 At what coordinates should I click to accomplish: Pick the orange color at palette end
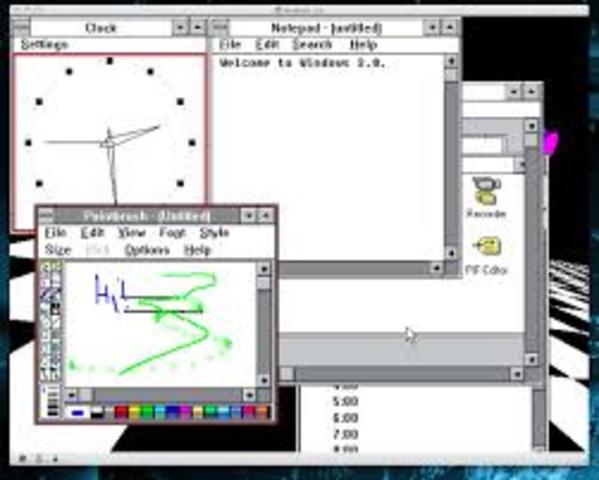[263, 413]
